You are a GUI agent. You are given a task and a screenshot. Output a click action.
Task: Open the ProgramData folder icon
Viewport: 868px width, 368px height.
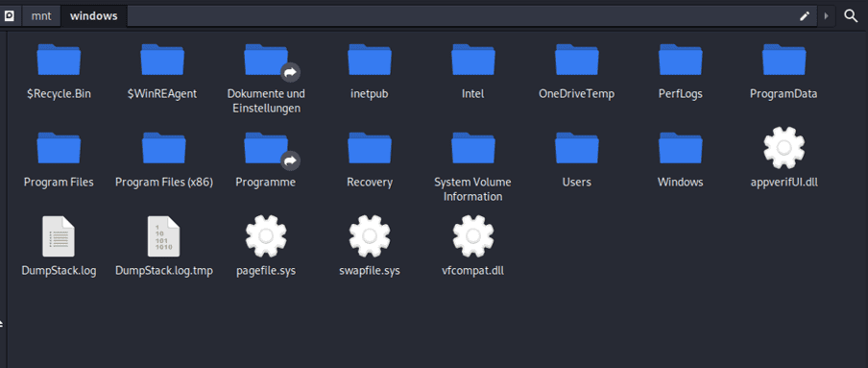pyautogui.click(x=784, y=60)
